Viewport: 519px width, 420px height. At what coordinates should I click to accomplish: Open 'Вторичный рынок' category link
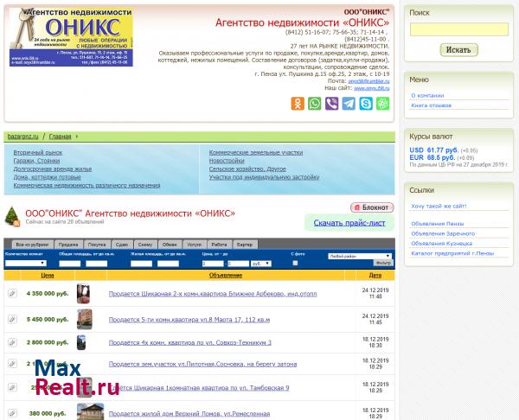[x=38, y=152]
